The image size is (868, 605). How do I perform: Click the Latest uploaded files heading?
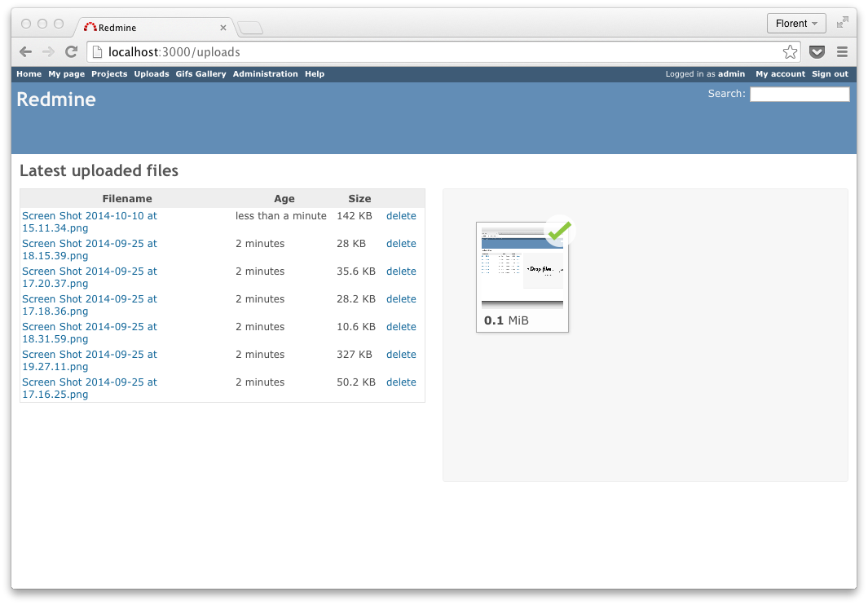(x=99, y=170)
